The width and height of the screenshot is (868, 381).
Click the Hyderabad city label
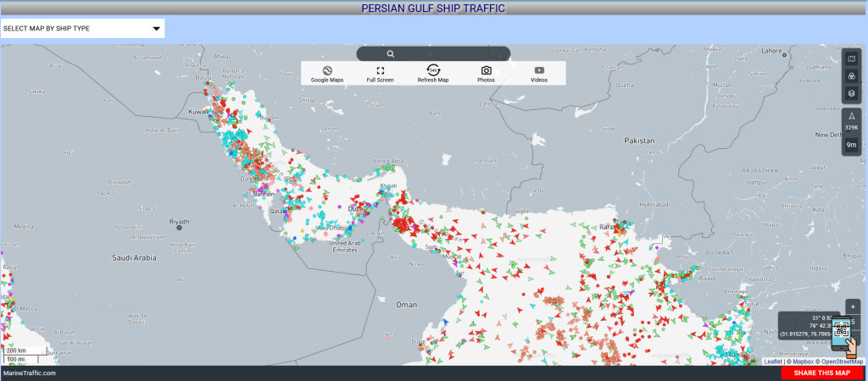coord(652,204)
